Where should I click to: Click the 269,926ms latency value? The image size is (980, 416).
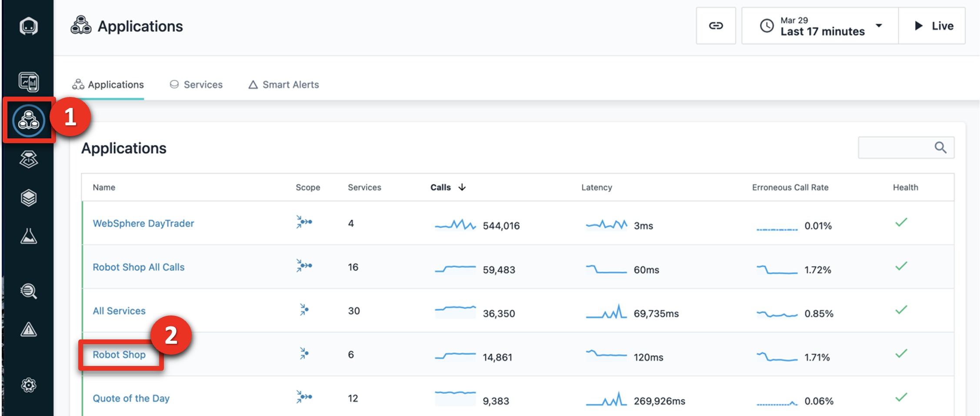[659, 401]
